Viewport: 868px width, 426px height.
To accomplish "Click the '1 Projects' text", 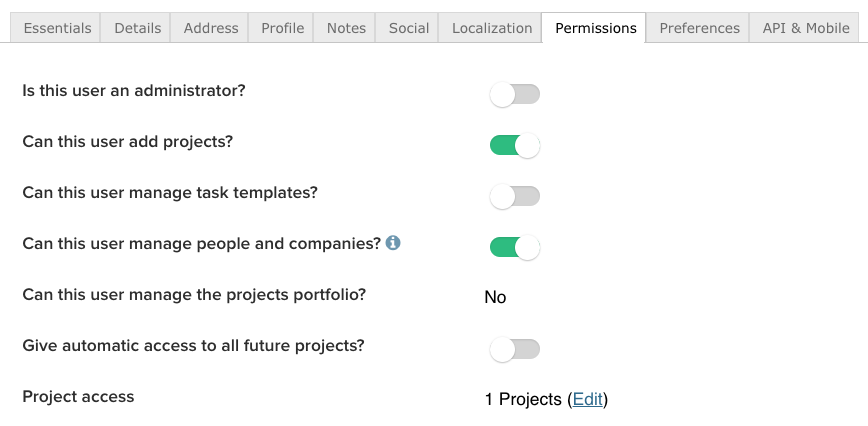I will coord(523,400).
